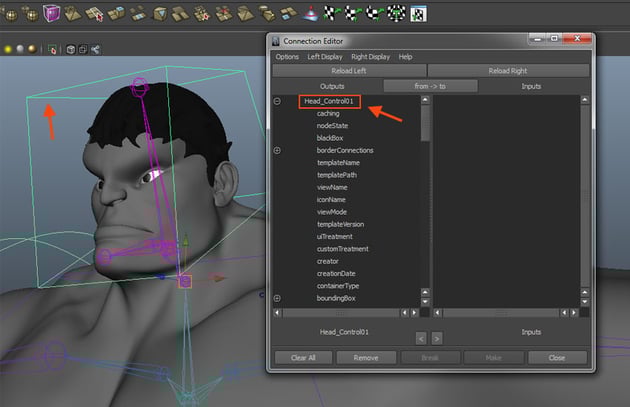Click the blue cone shelf icon
This screenshot has width=630, height=407.
313,13
